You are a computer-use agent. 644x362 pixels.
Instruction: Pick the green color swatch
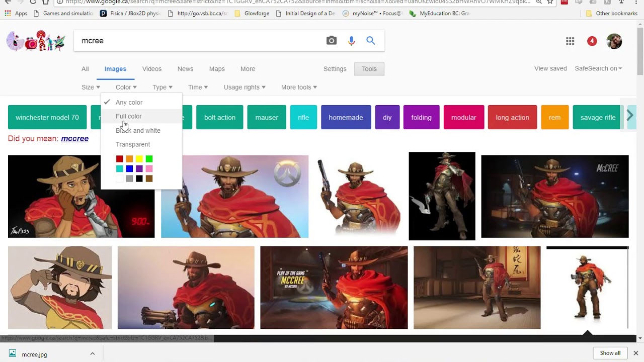(149, 159)
